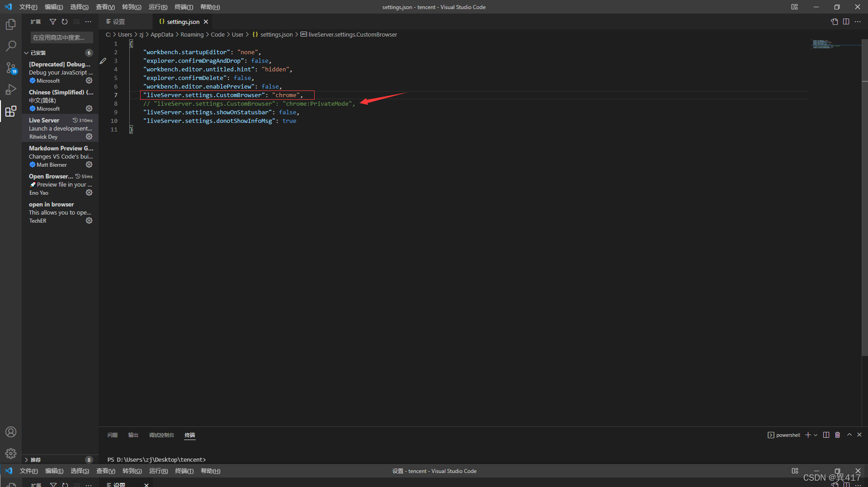Open the 选择(S) menu

click(x=80, y=7)
